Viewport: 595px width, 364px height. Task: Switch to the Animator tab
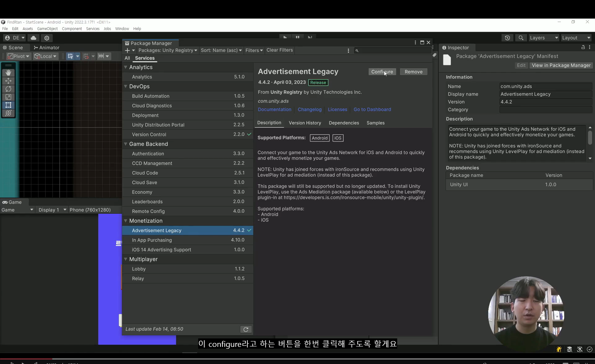47,47
